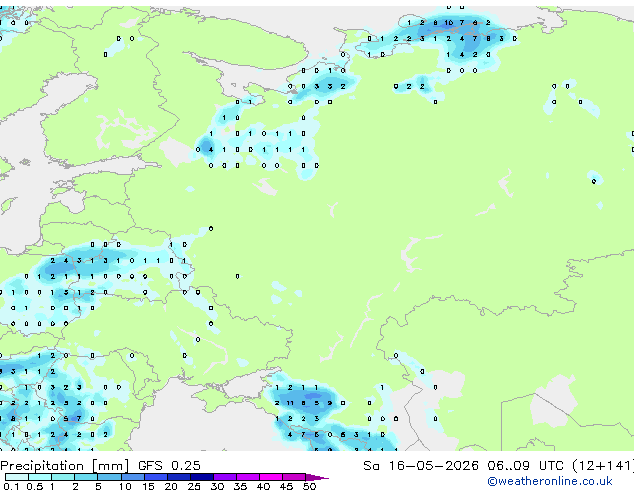Pick the legend swatch between 15 and 20
Screen dimensions: 634x490
pyautogui.click(x=156, y=477)
